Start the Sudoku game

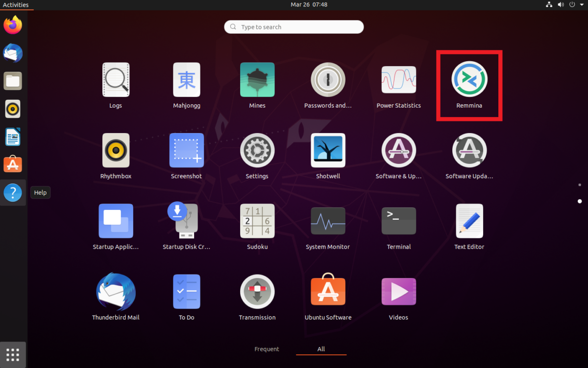[257, 221]
